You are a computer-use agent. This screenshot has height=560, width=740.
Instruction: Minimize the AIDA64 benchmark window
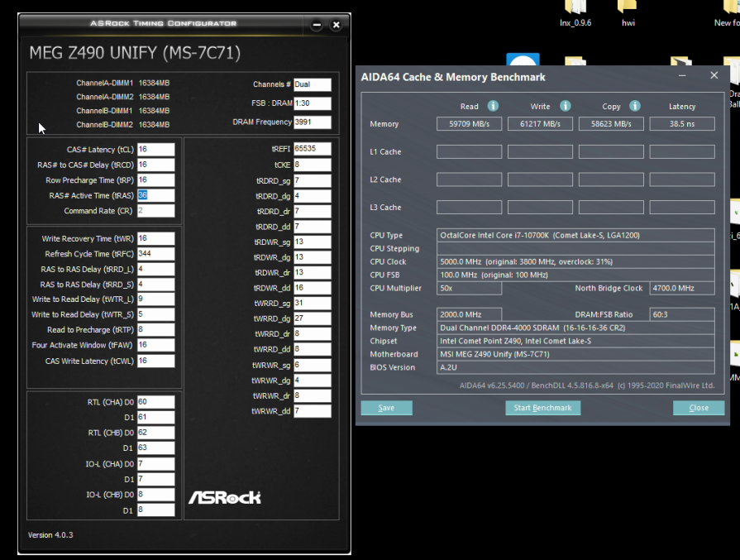tap(682, 75)
